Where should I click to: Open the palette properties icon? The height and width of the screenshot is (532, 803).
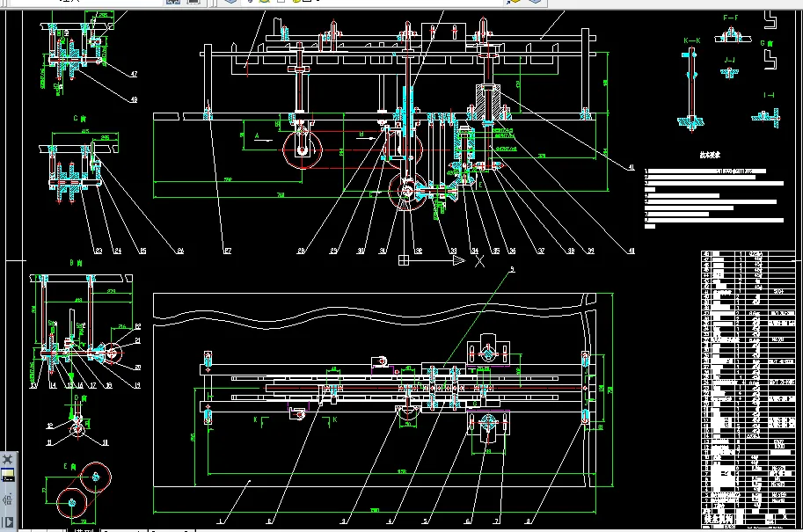pos(8,499)
